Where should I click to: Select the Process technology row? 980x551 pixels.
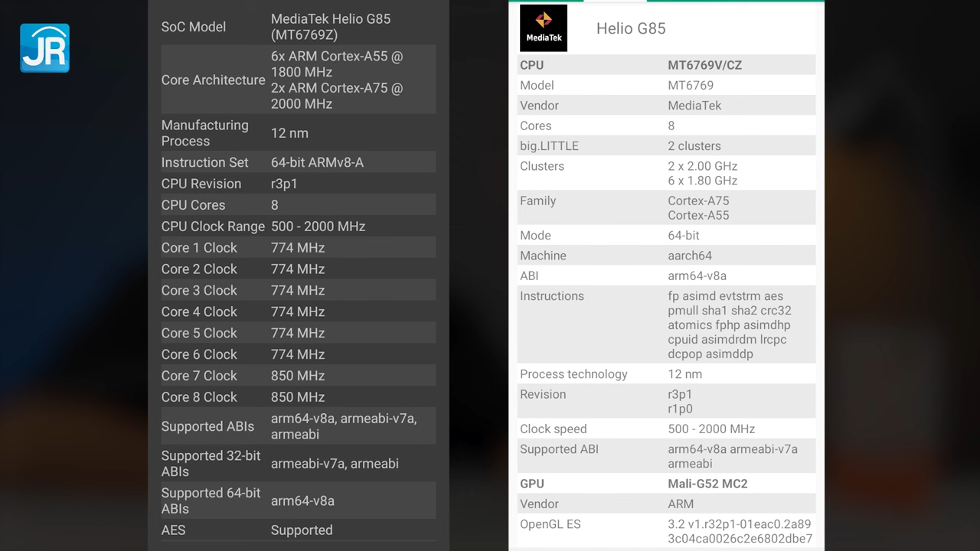(666, 374)
